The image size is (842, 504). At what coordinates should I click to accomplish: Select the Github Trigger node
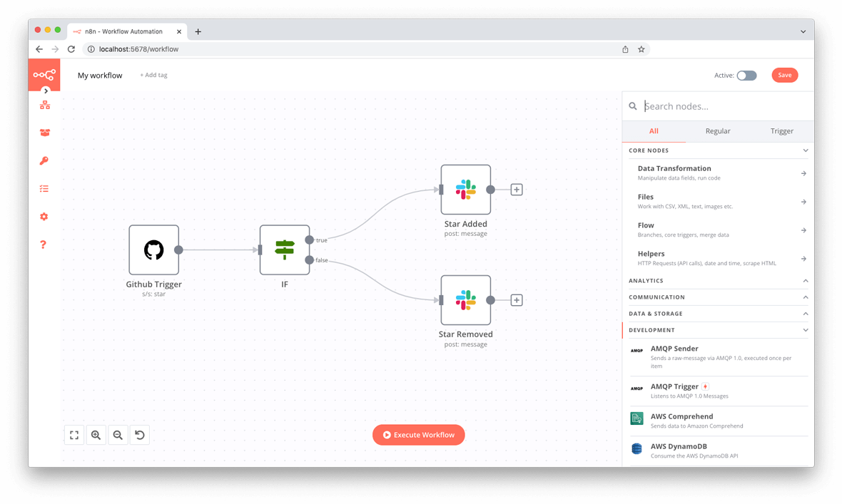[153, 250]
